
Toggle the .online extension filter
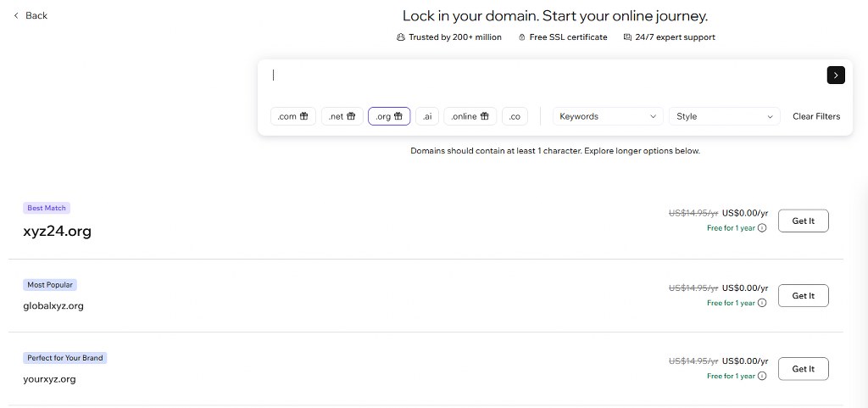tap(470, 116)
